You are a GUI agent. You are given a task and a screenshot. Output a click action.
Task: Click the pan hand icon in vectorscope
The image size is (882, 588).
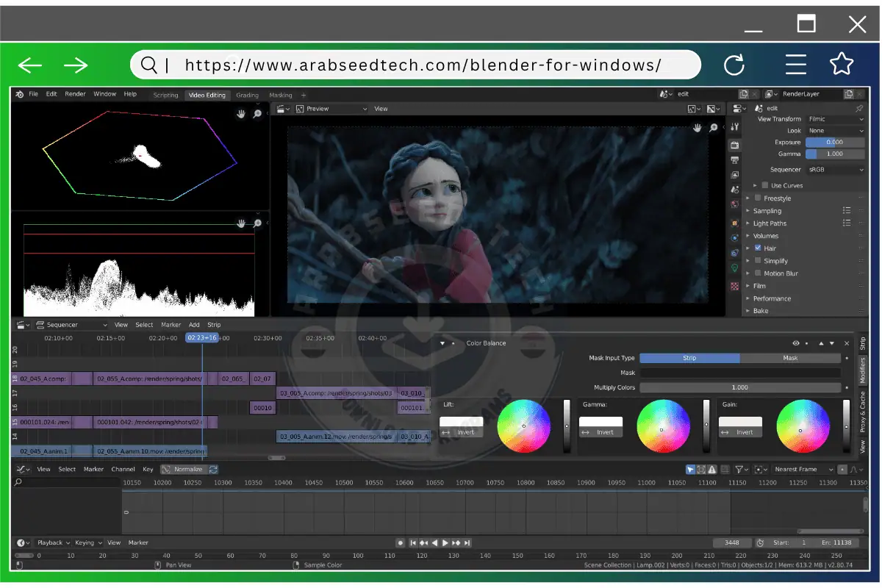point(240,114)
